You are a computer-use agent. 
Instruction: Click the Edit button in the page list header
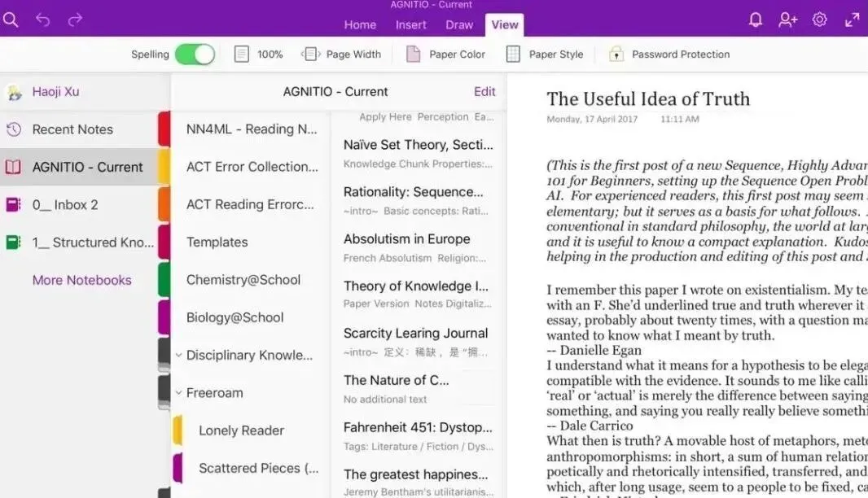(484, 92)
